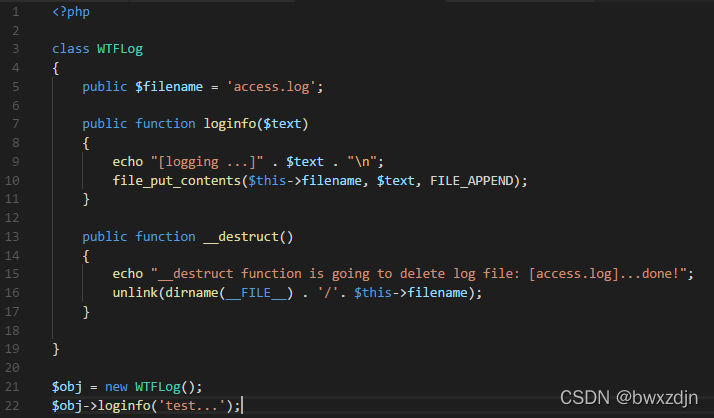Click the '"\n"' string on line 9
The height and width of the screenshot is (418, 714).
[362, 162]
